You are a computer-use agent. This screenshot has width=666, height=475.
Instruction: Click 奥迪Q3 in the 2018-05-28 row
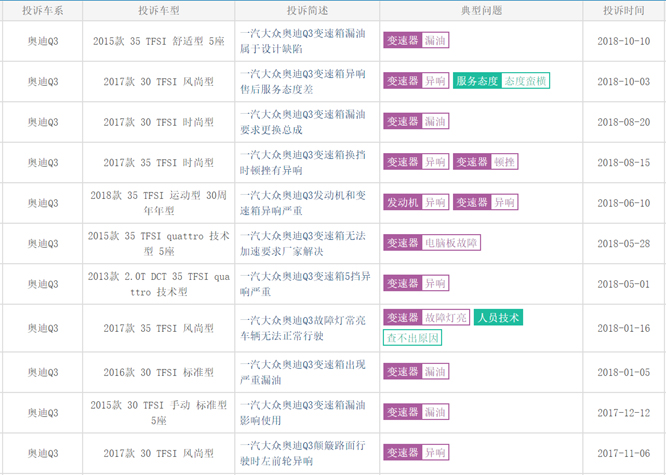(43, 243)
